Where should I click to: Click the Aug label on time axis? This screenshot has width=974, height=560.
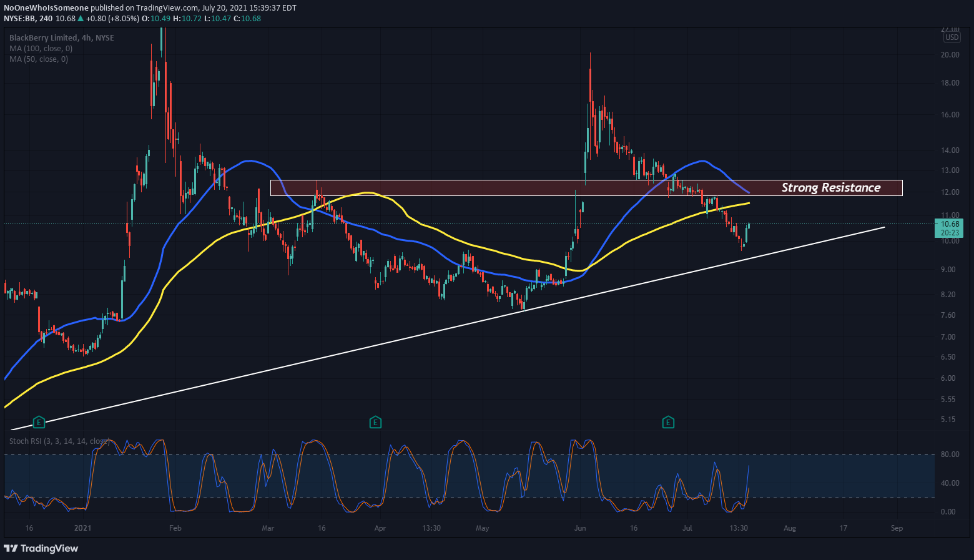[x=790, y=528]
